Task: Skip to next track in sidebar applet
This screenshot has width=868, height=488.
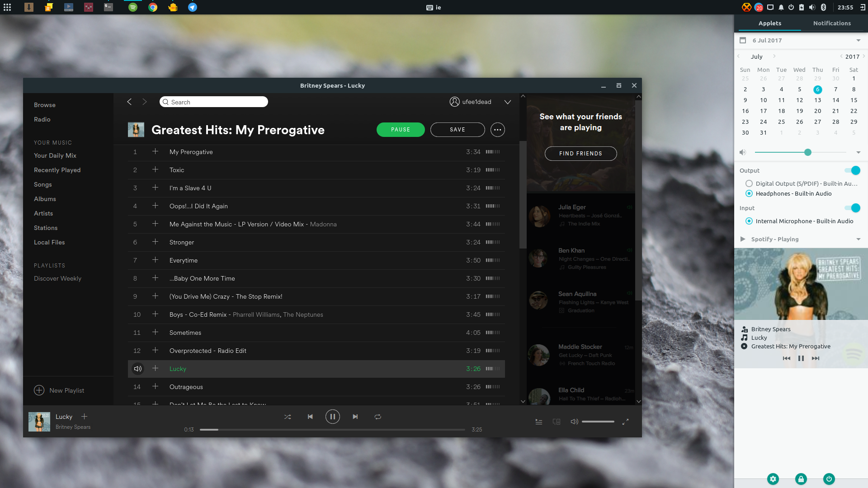Action: pyautogui.click(x=816, y=358)
